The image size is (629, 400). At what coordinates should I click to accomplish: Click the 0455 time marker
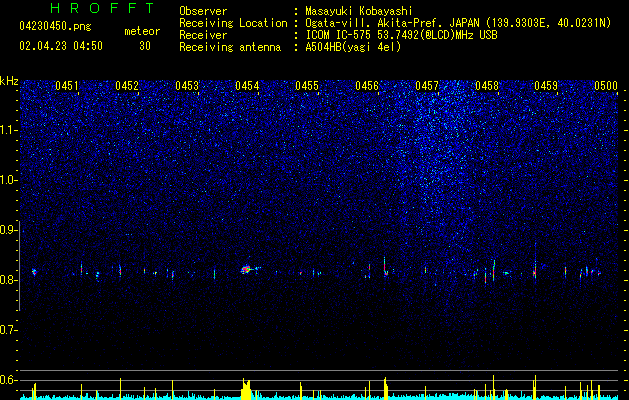[x=307, y=86]
